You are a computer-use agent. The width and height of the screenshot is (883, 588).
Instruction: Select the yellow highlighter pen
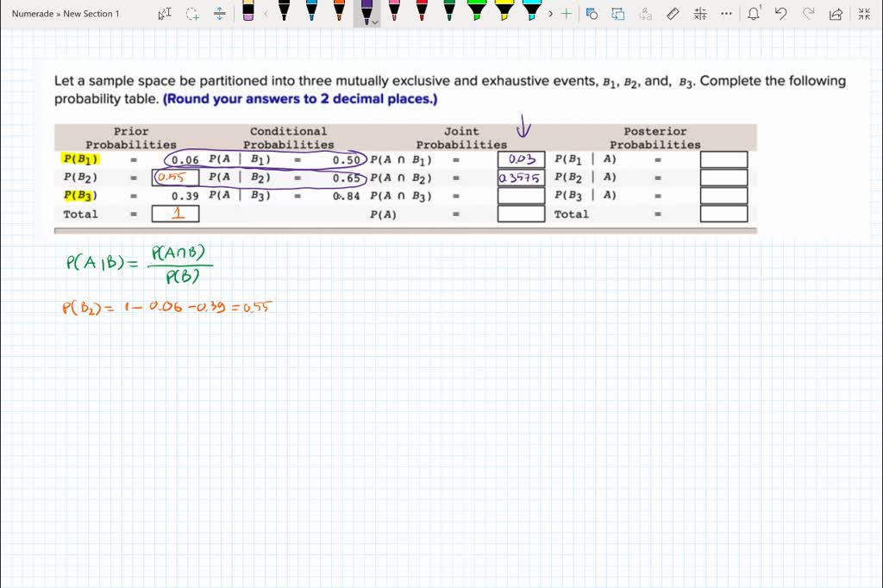coord(505,13)
